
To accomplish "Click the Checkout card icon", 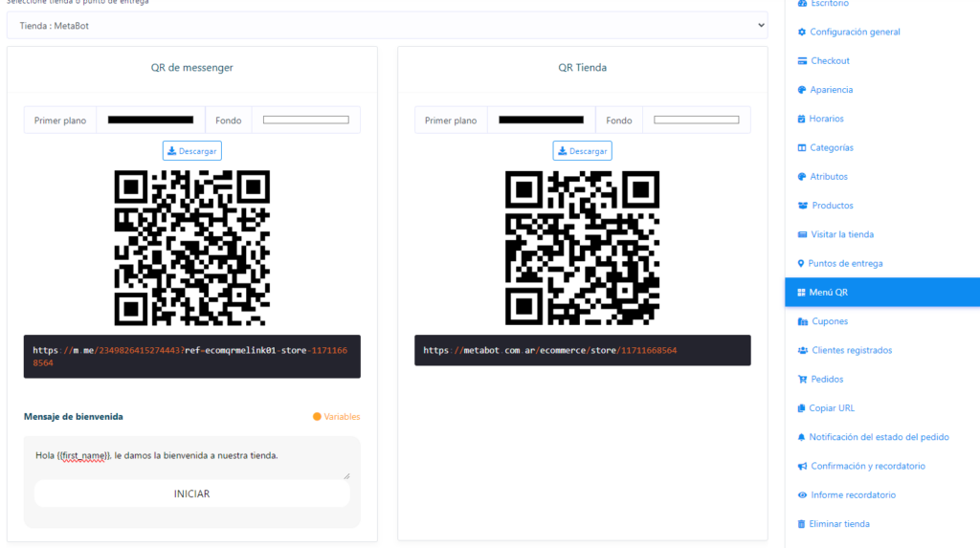I will point(803,60).
